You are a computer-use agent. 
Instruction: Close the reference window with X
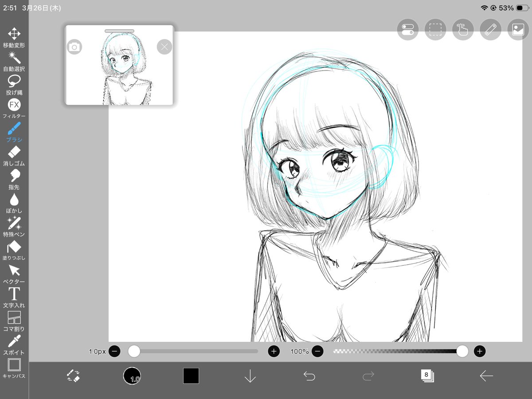tap(164, 47)
